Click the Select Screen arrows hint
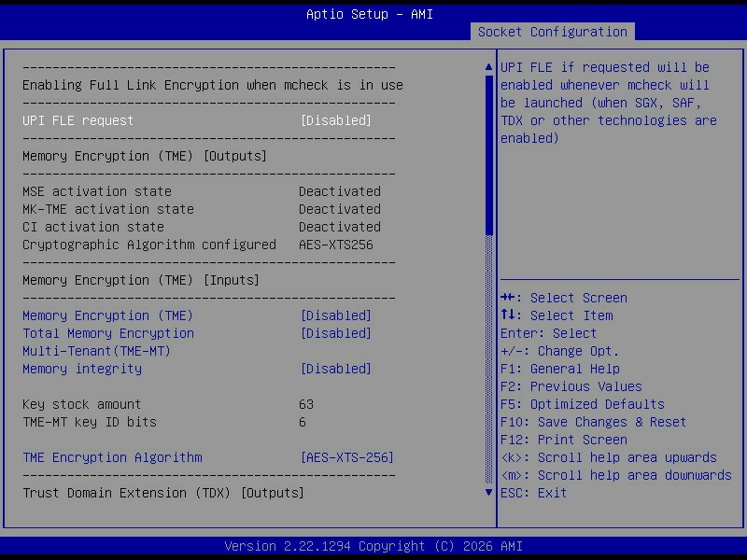The height and width of the screenshot is (560, 747). click(564, 298)
